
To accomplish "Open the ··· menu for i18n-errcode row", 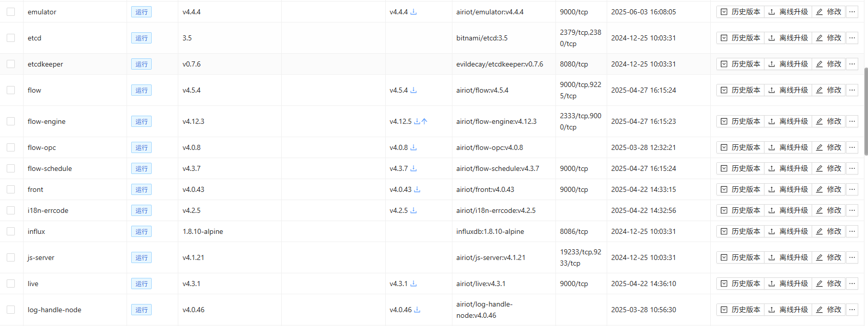I will 852,210.
